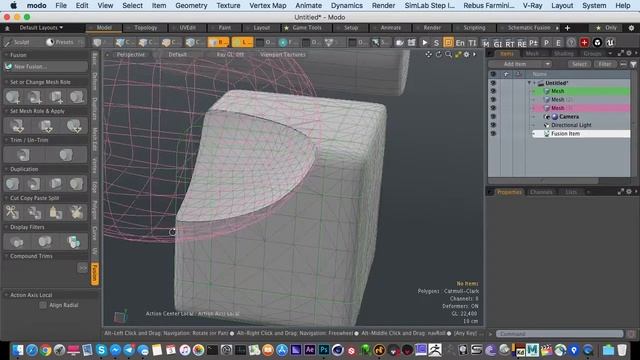The height and width of the screenshot is (360, 640).
Task: Click last Set Mesh Role & Apply icon
Action: [x=74, y=126]
